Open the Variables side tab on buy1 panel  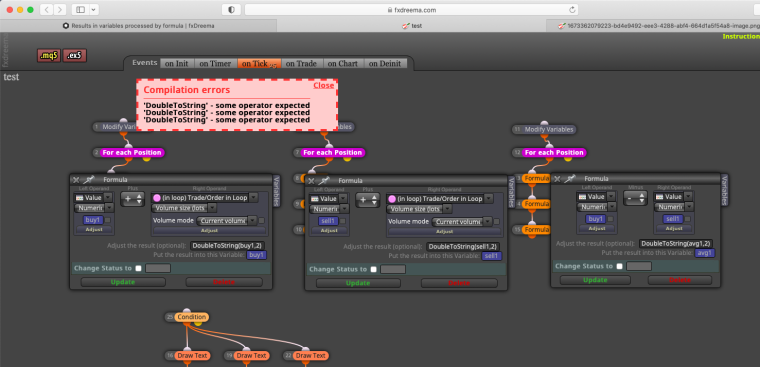pyautogui.click(x=277, y=191)
